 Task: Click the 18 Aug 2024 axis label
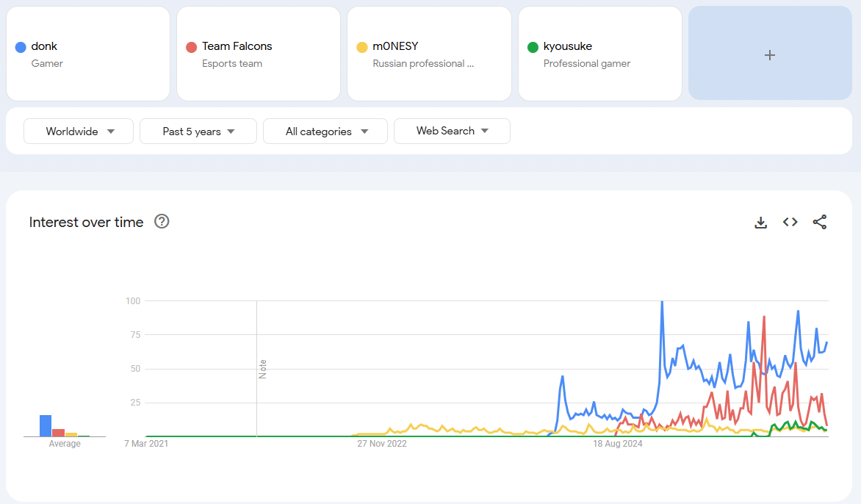pos(617,444)
